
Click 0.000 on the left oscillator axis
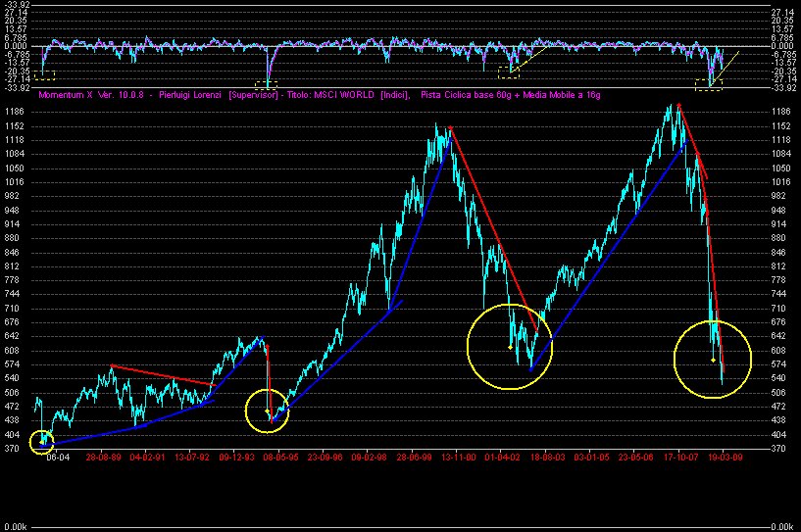pos(17,46)
